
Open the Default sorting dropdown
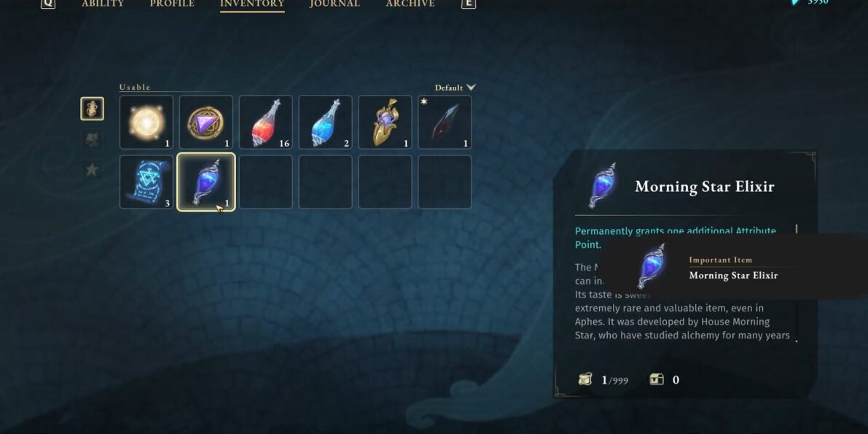click(455, 88)
